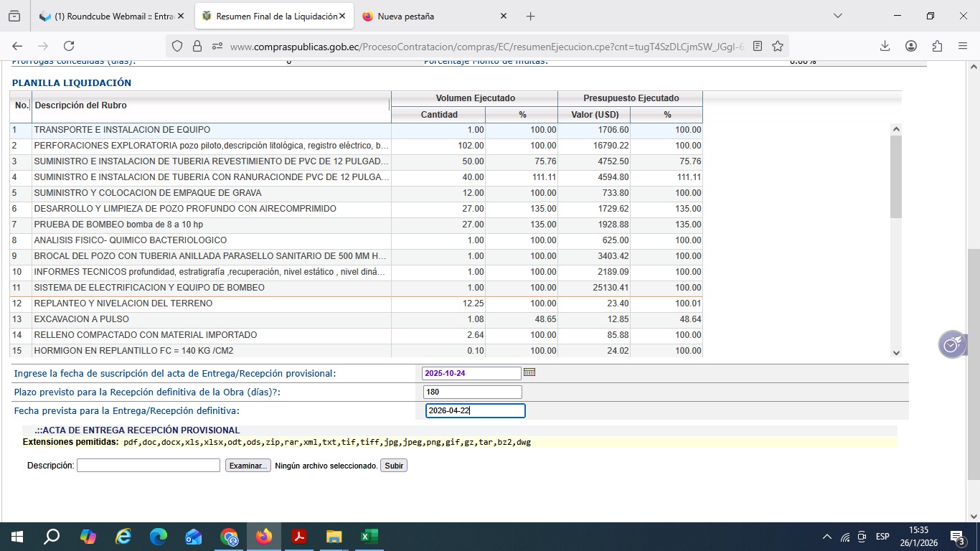Screen dimensions: 980x551
Task: Launch Excel from the taskbar
Action: (x=369, y=536)
